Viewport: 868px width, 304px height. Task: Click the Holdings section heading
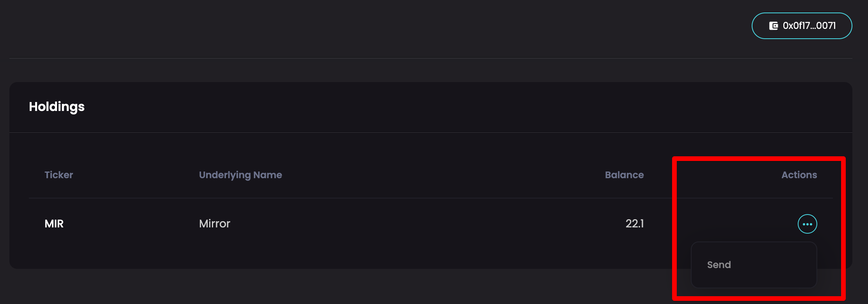pyautogui.click(x=57, y=107)
